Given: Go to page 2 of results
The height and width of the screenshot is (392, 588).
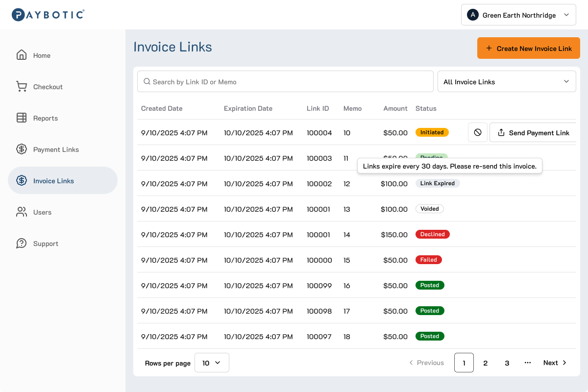Looking at the screenshot, I should point(485,363).
